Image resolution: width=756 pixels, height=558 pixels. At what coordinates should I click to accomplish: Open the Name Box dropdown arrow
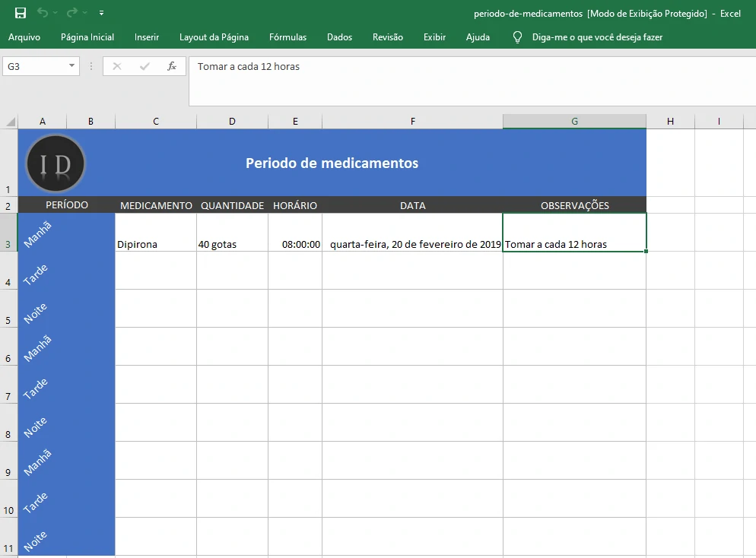[72, 66]
